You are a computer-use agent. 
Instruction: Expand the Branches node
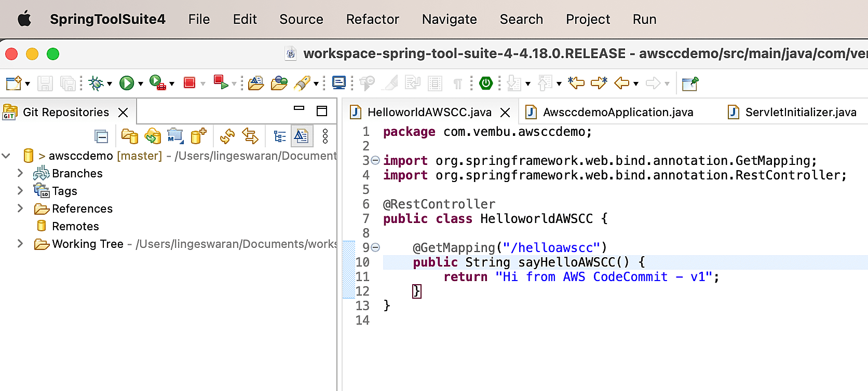tap(20, 173)
